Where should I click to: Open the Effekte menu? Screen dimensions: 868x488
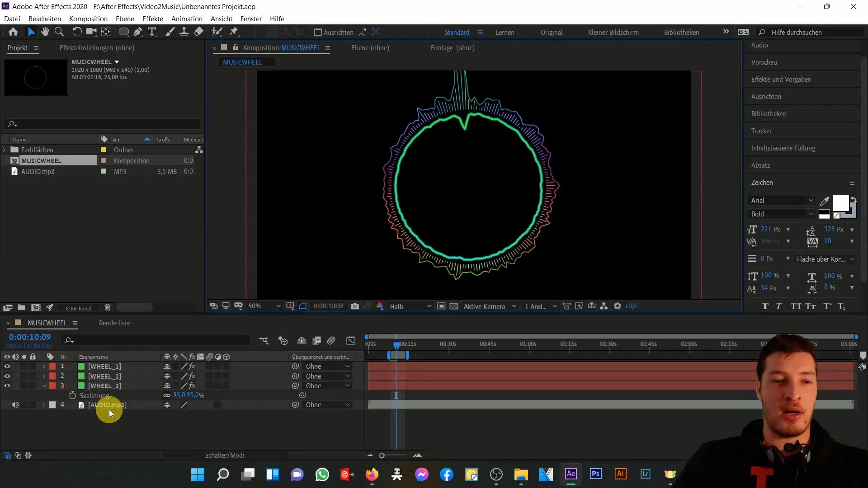click(153, 19)
